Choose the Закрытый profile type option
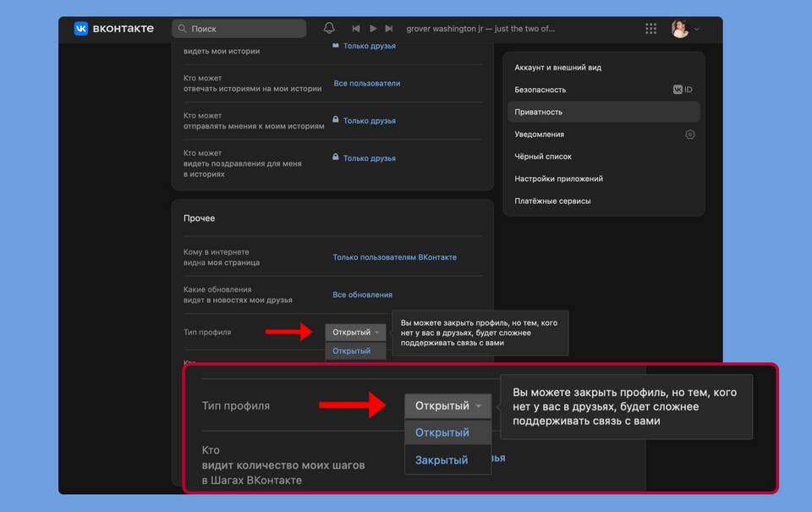 (x=442, y=460)
